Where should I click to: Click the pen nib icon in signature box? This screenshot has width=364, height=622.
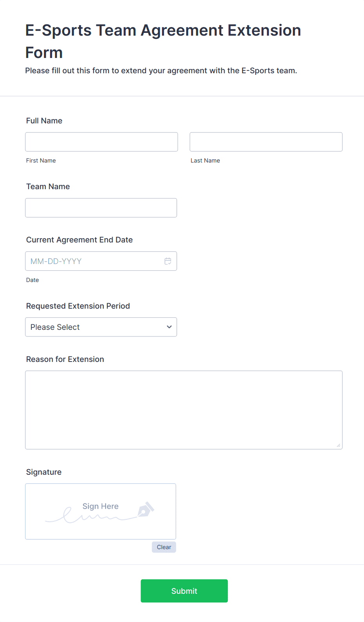(x=146, y=510)
